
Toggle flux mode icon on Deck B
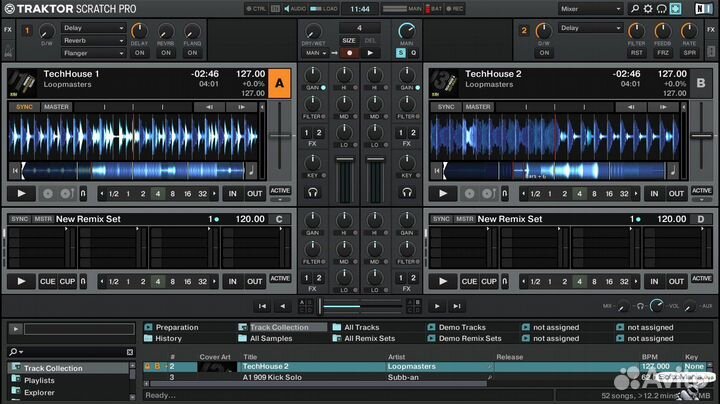point(505,193)
